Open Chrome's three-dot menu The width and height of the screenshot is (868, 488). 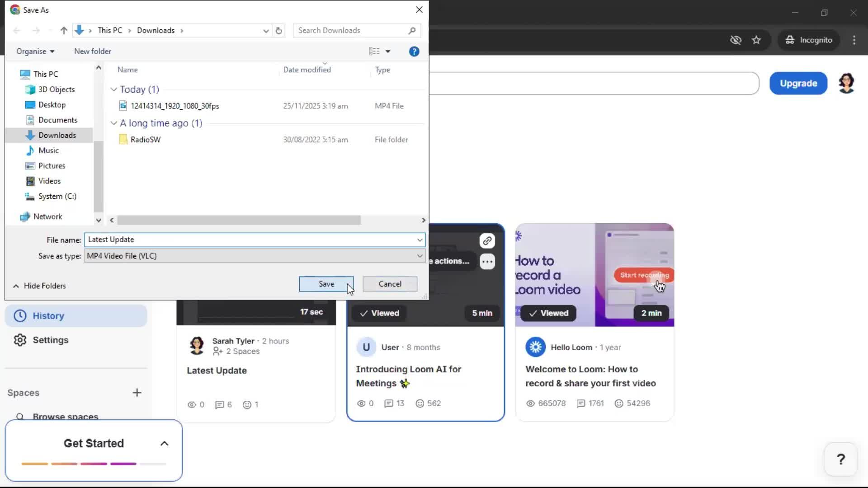click(854, 40)
